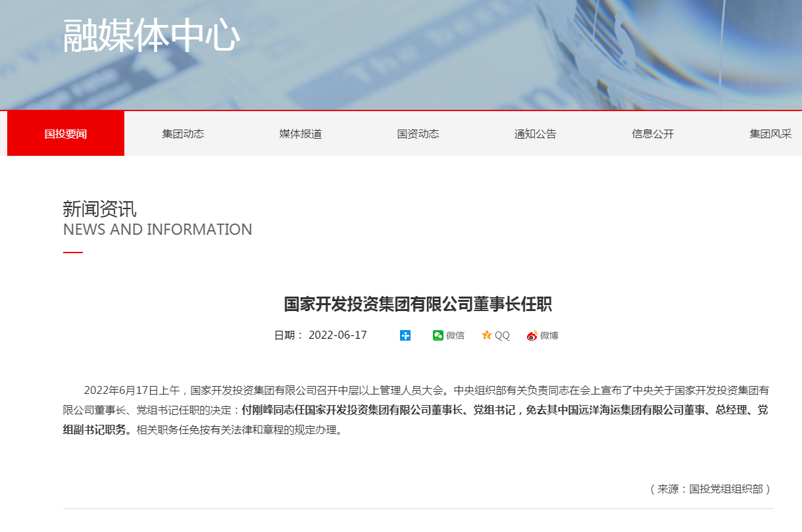The width and height of the screenshot is (802, 532).
Task: Click the 融媒体中心 banner title
Action: tap(151, 36)
